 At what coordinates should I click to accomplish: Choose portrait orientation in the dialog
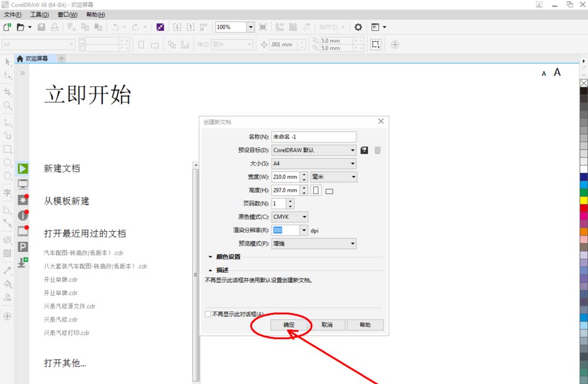pyautogui.click(x=316, y=190)
